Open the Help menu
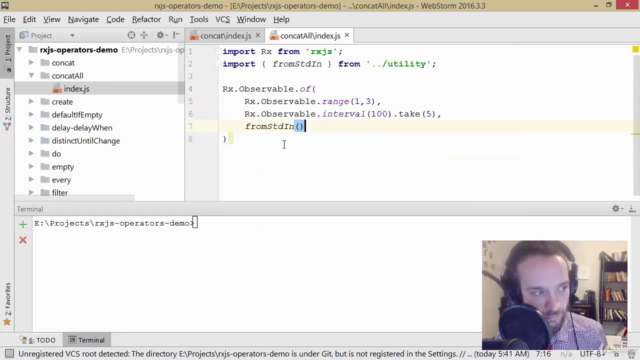Viewport: 640px width, 360px height. tap(281, 19)
